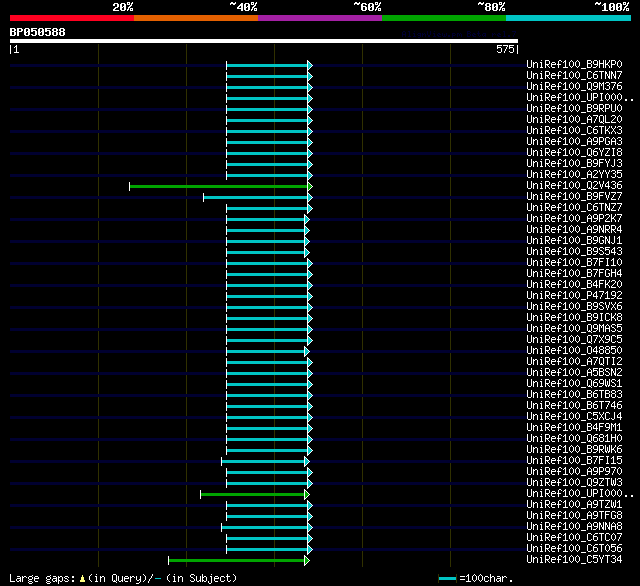Select the UniRef100_B4FK20 entry
Image resolution: width=640 pixels, height=586 pixels.
click(574, 285)
